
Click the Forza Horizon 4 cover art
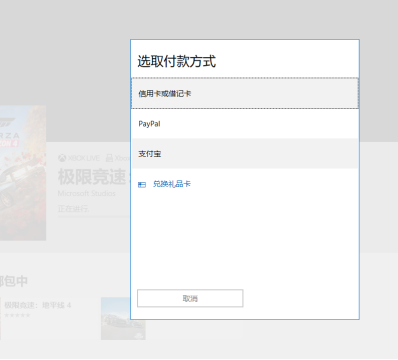[x=23, y=173]
